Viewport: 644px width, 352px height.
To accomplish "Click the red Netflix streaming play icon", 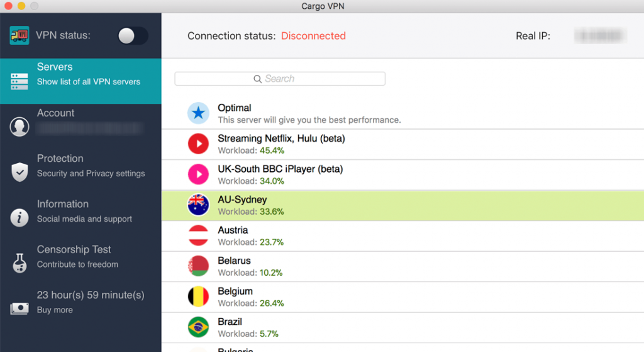I will click(x=198, y=144).
